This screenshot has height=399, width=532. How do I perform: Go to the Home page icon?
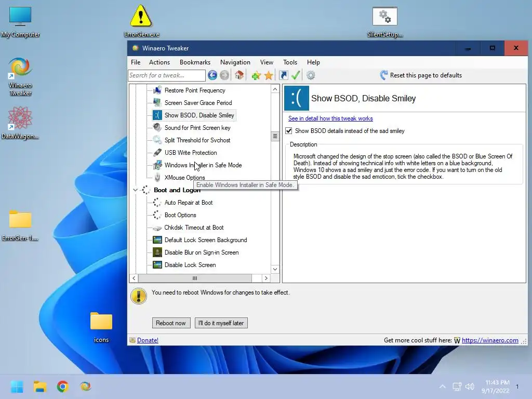click(x=239, y=75)
